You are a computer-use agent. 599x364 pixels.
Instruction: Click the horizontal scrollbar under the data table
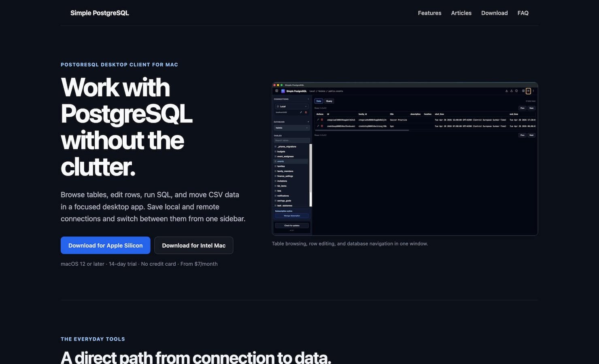click(362, 130)
